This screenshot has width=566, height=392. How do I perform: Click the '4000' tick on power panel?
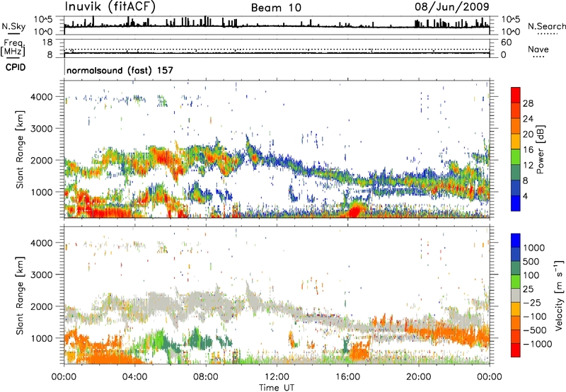click(41, 97)
